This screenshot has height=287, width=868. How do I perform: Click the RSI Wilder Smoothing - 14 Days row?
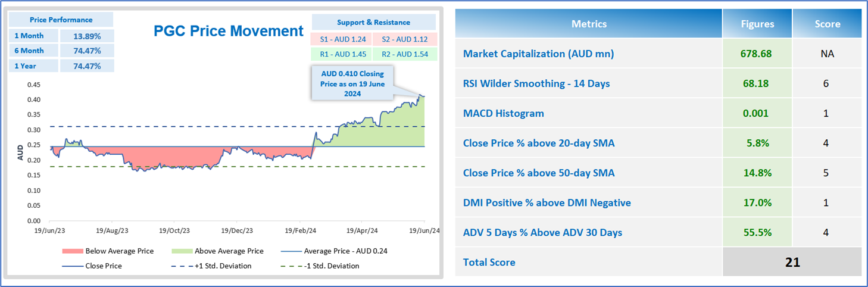pos(536,83)
